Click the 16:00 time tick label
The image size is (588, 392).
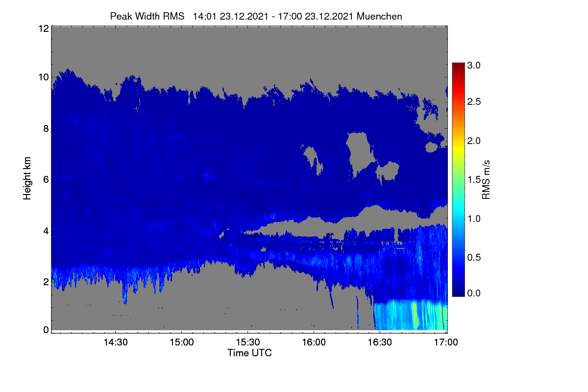[x=314, y=342]
